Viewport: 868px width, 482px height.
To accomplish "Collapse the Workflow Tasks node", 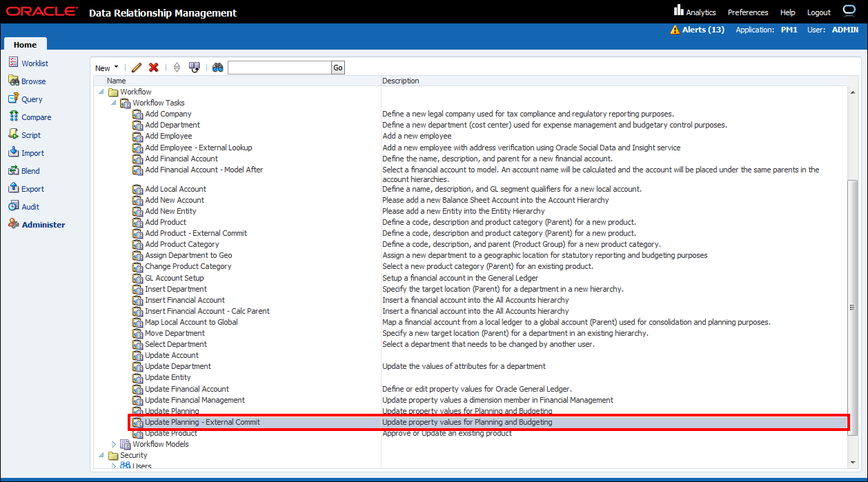I will (x=115, y=103).
